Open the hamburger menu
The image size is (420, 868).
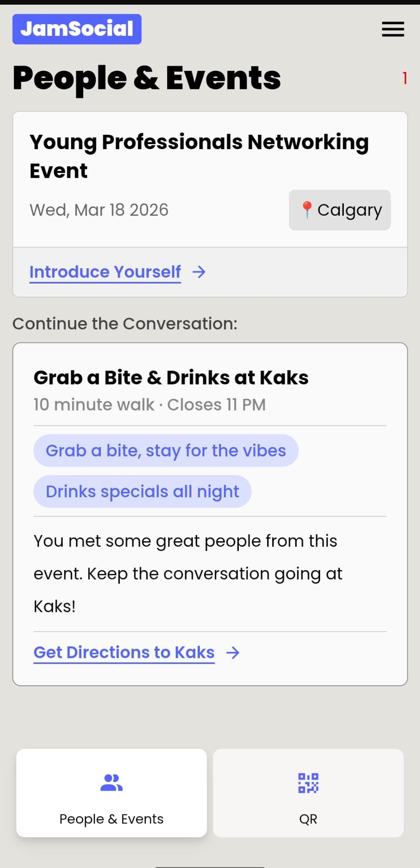[392, 29]
